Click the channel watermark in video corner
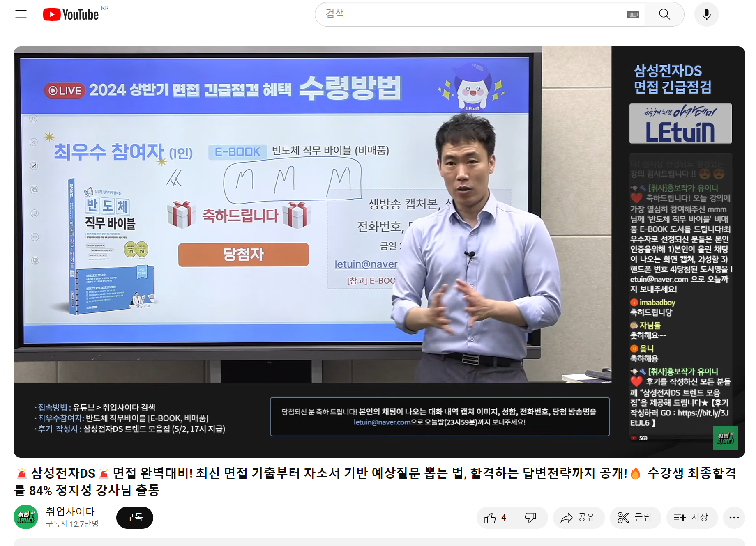The width and height of the screenshot is (756, 546). (726, 438)
